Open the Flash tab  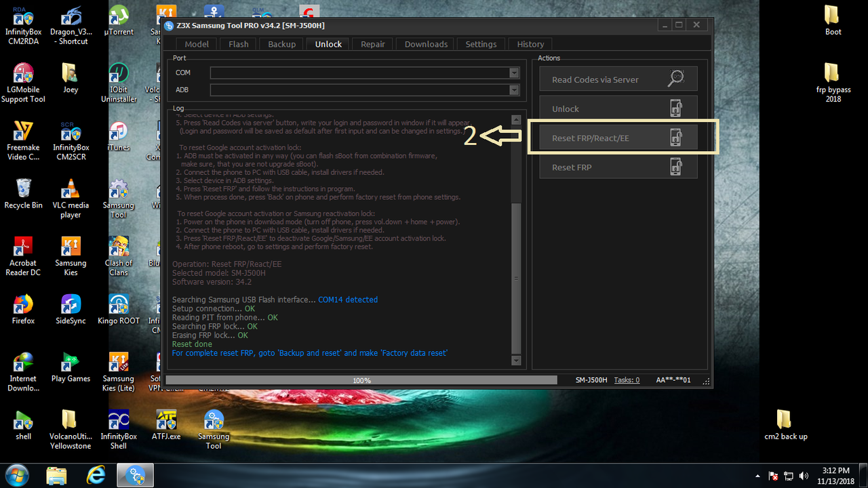238,44
